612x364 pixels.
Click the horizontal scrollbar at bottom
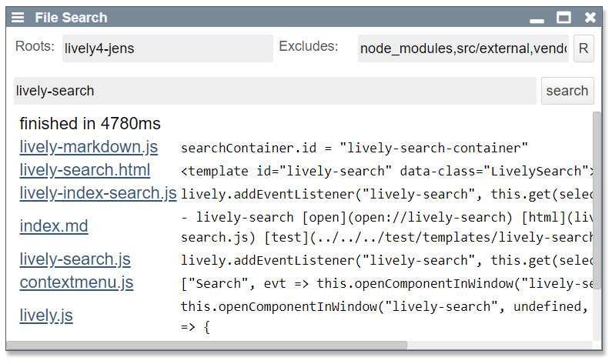tap(208, 345)
